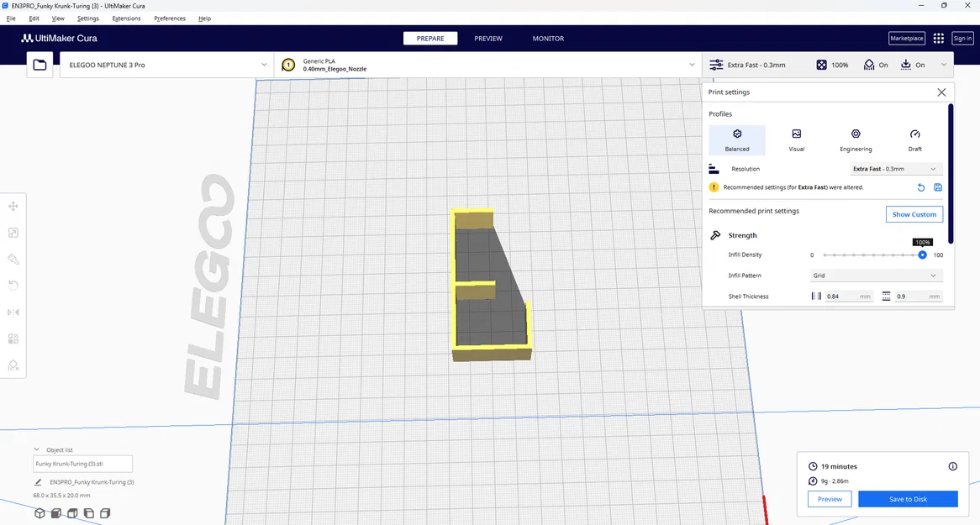
Task: Show print time details info icon
Action: coord(952,466)
